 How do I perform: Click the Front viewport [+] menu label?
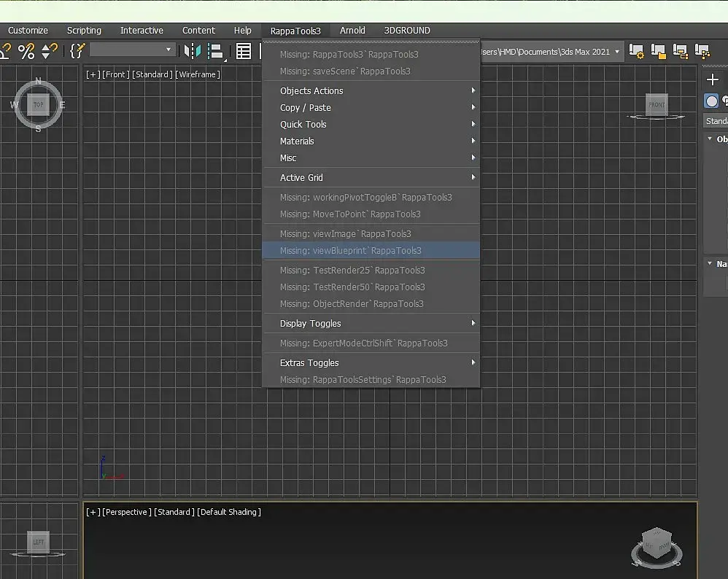pyautogui.click(x=93, y=74)
